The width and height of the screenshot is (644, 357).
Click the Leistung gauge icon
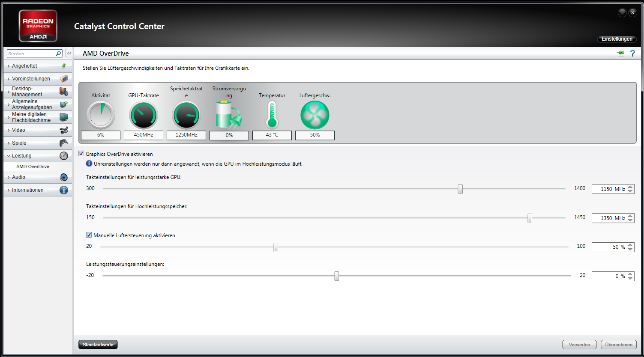pyautogui.click(x=64, y=156)
